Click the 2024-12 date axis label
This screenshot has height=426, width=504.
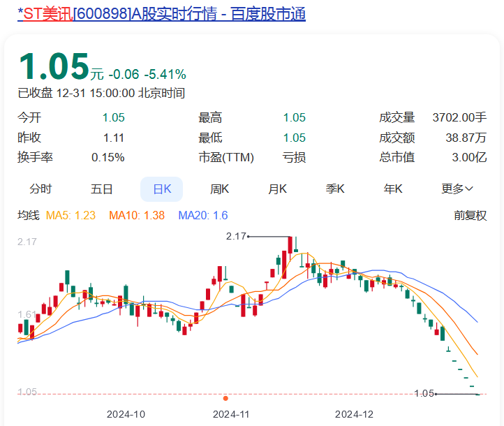(354, 414)
